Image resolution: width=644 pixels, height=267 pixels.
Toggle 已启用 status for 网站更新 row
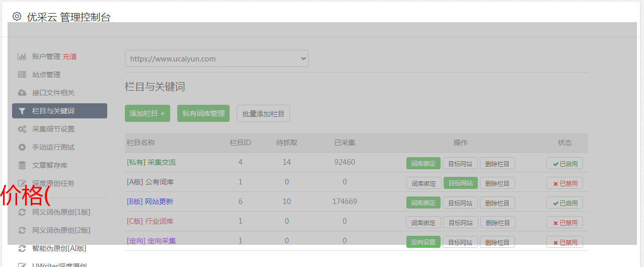(564, 203)
